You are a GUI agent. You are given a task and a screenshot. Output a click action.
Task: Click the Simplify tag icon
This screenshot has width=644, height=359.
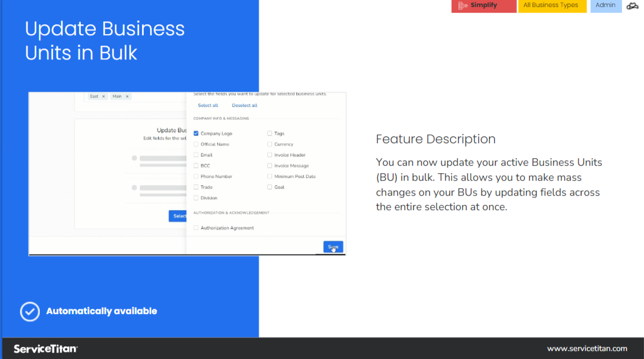(463, 5)
